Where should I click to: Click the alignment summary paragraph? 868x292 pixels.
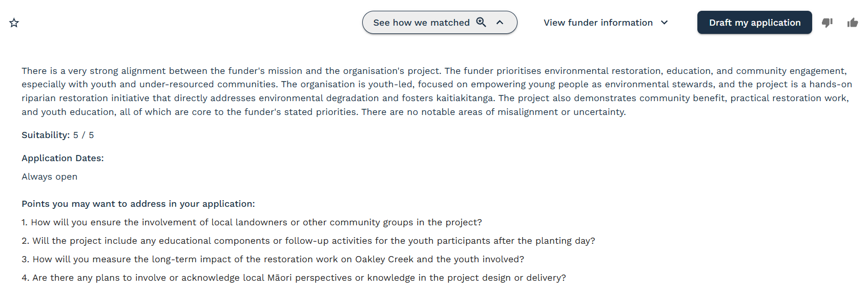tap(437, 91)
